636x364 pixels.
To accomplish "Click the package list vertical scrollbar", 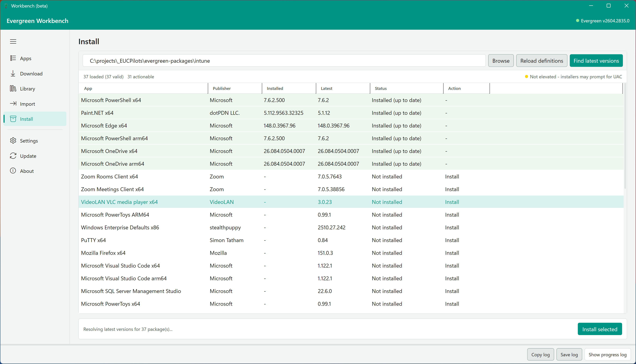I will click(625, 136).
